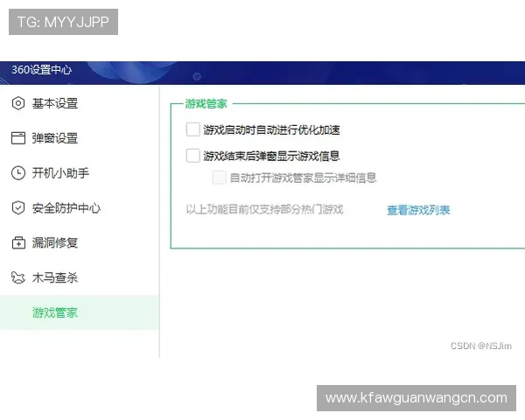Click the 弹窗设置 window icon
The image size is (525, 420).
point(18,138)
